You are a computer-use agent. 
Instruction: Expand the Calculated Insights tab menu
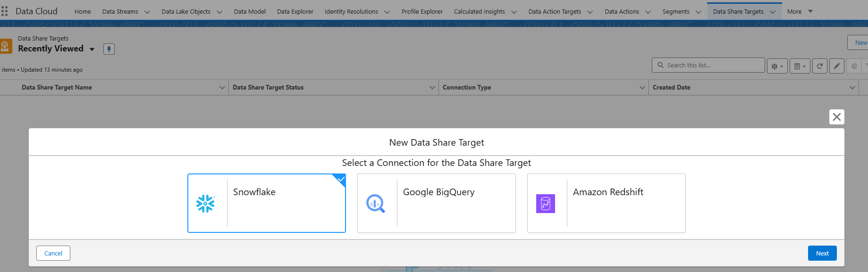pyautogui.click(x=514, y=12)
